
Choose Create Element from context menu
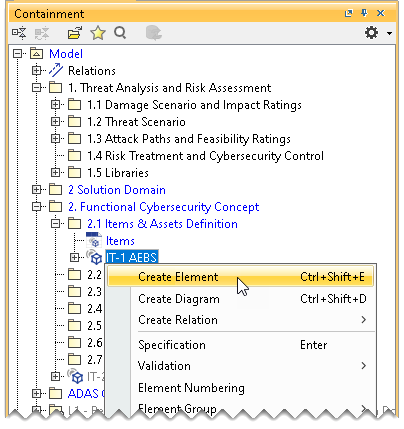point(240,277)
